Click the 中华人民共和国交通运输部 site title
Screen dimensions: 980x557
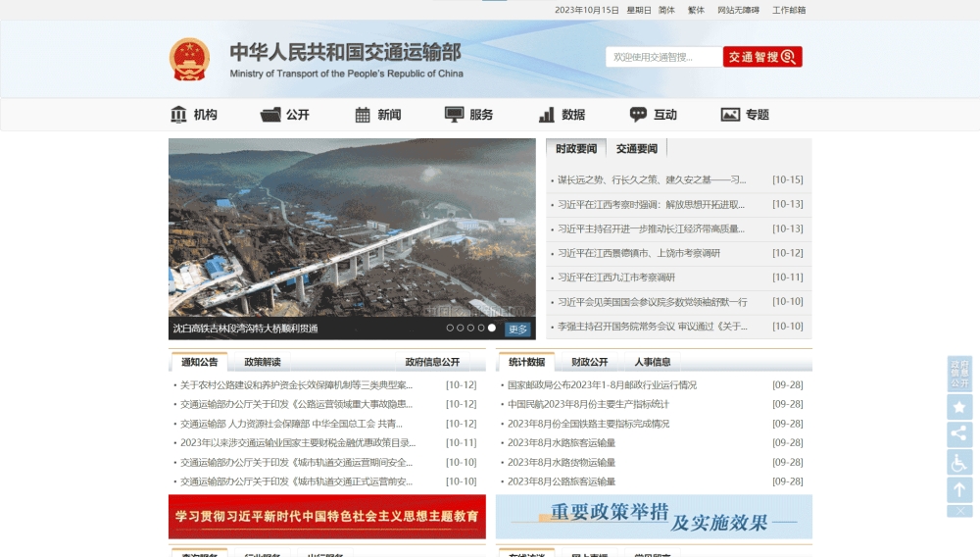pos(346,53)
